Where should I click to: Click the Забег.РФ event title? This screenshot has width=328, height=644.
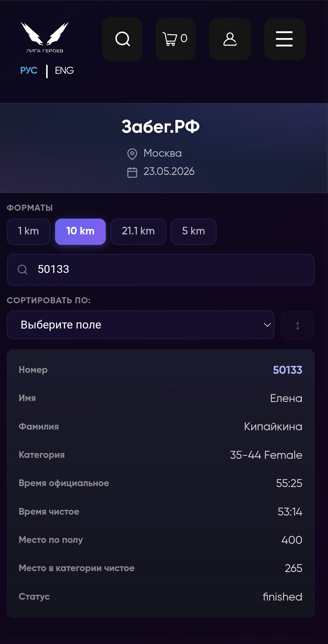coord(161,127)
